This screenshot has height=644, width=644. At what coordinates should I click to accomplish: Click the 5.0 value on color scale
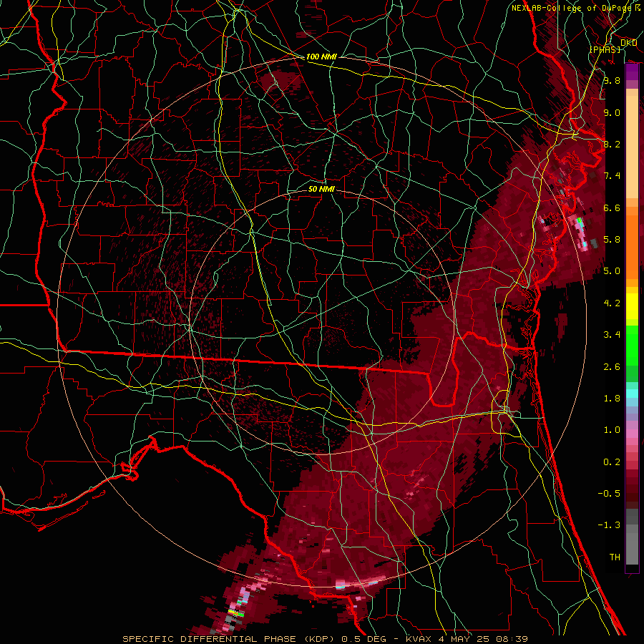[x=612, y=271]
